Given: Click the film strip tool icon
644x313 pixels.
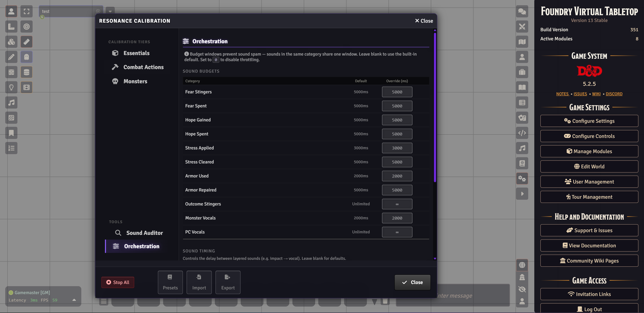Looking at the screenshot, I should (x=27, y=88).
